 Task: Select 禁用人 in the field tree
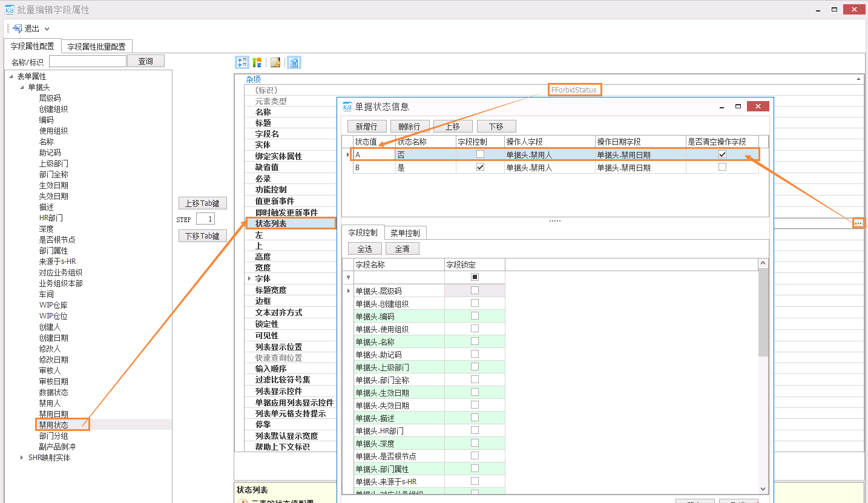pos(50,403)
